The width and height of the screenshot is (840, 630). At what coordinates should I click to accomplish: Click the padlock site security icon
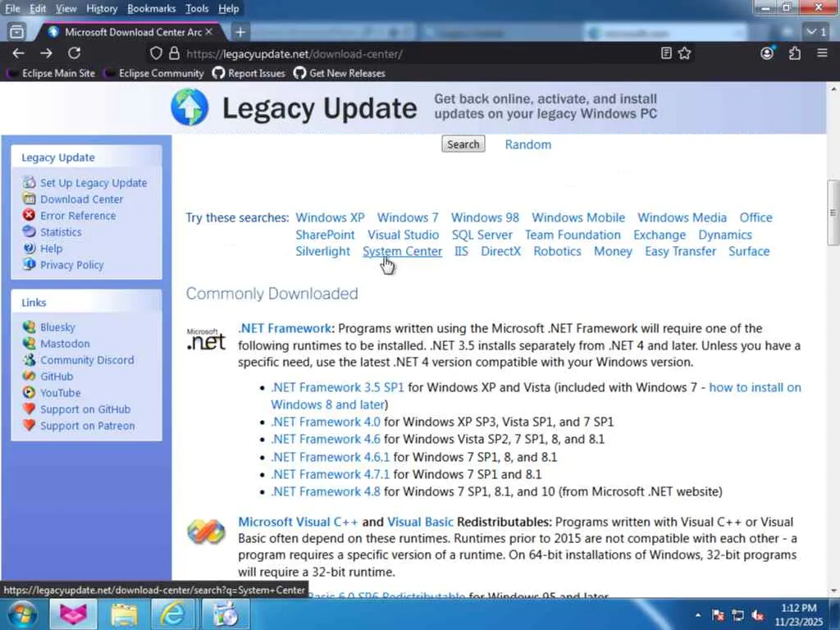[174, 53]
